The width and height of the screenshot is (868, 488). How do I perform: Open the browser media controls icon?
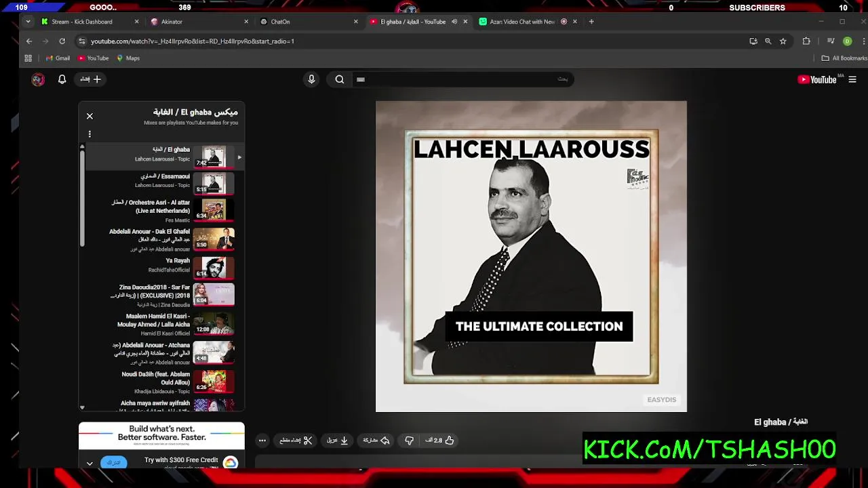point(831,41)
